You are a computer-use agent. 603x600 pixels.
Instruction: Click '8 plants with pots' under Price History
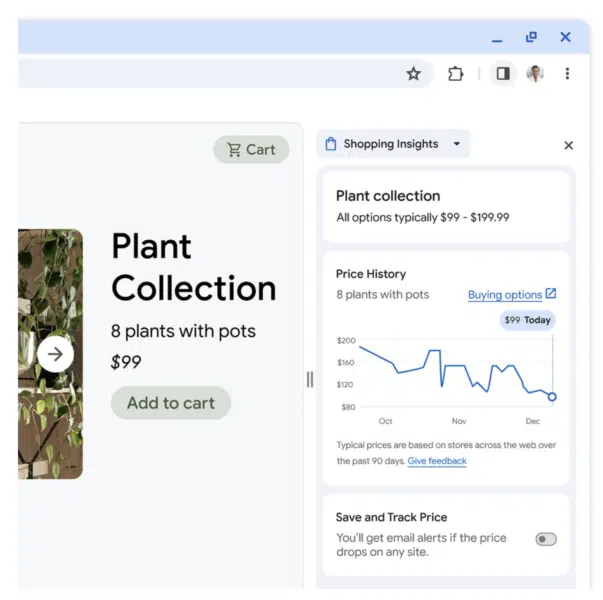point(383,295)
